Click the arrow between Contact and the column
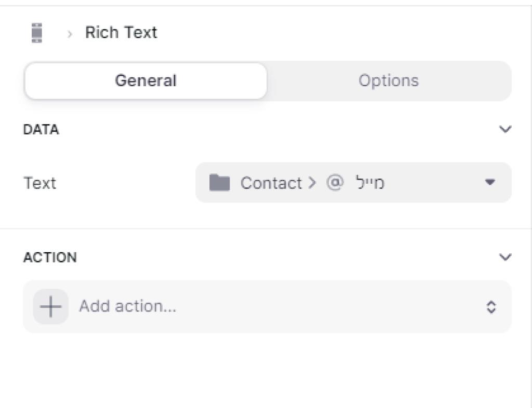The width and height of the screenshot is (532, 408). (312, 183)
